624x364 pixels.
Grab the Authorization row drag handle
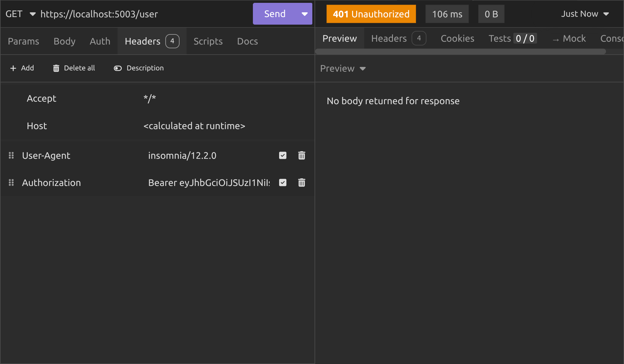[x=11, y=182]
